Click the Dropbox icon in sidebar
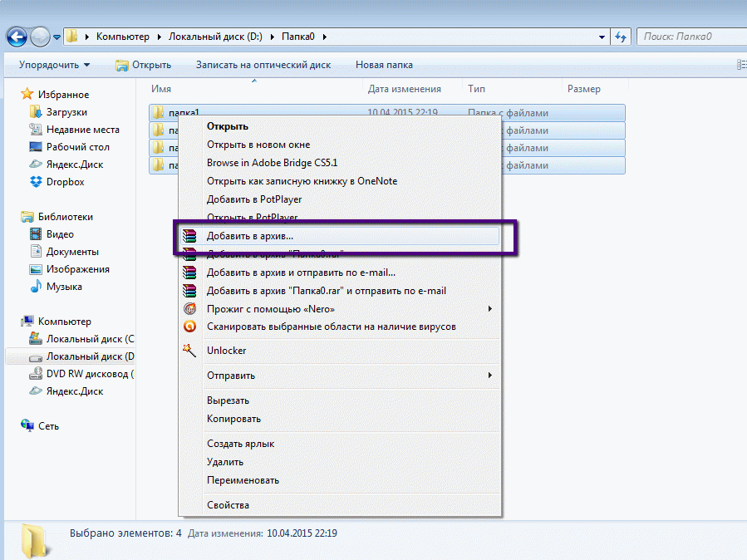The height and width of the screenshot is (560, 747). 36,181
